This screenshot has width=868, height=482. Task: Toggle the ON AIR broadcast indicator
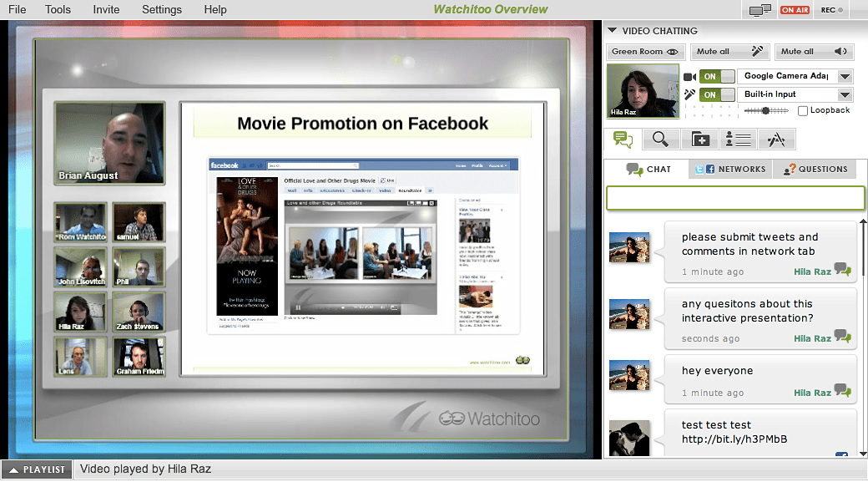[795, 10]
